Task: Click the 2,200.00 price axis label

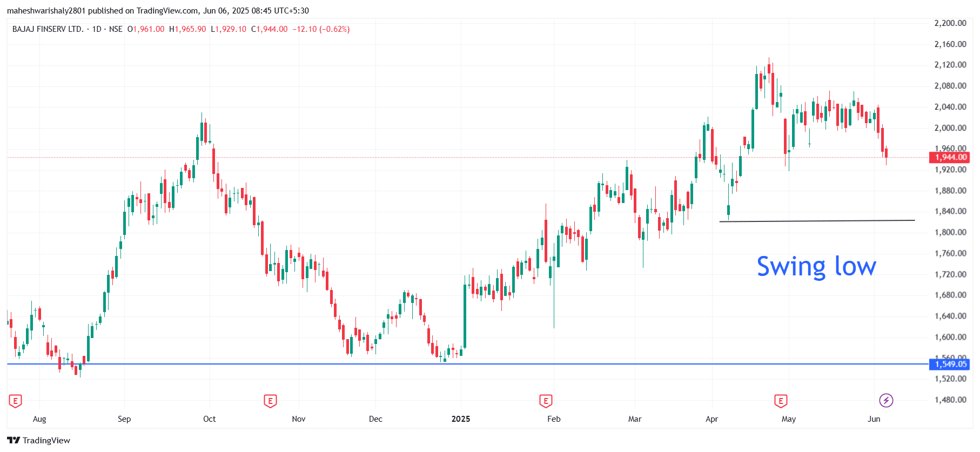Action: (950, 23)
